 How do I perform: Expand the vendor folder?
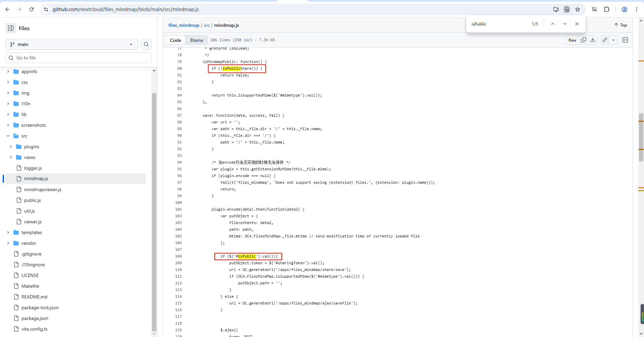8,243
